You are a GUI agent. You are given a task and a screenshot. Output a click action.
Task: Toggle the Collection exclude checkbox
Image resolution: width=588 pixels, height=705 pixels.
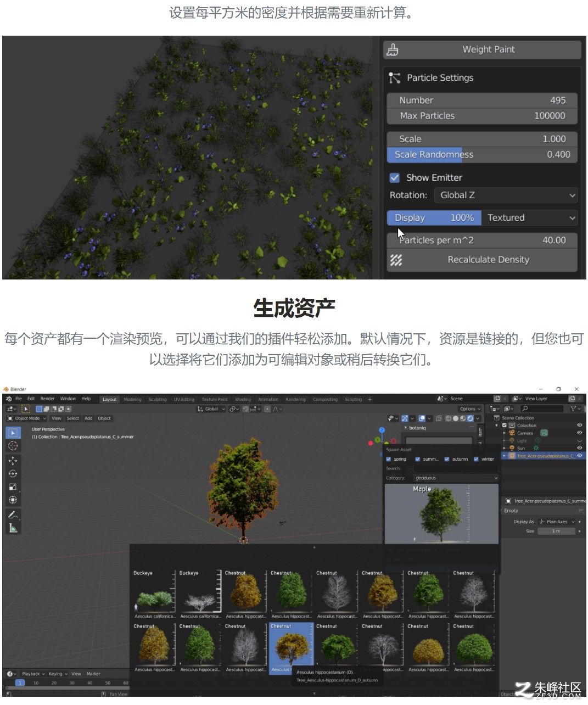coord(505,425)
